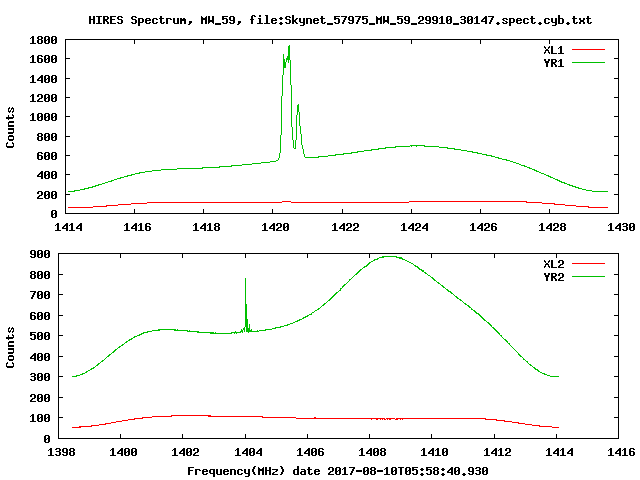Click the XL2 legend label
The width and height of the screenshot is (640, 480).
(553, 264)
